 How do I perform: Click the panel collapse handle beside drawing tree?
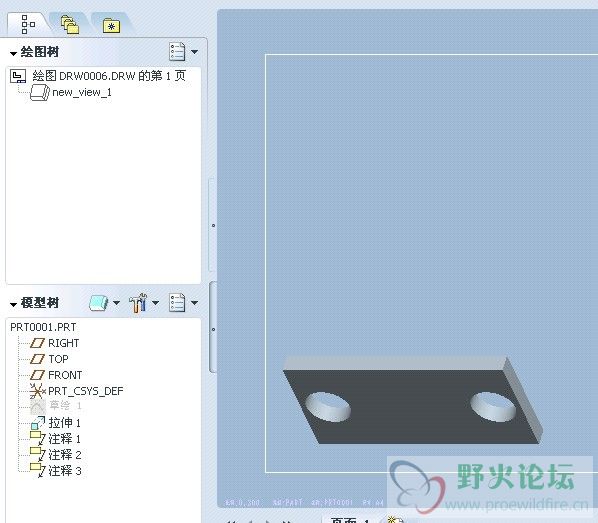tap(213, 225)
